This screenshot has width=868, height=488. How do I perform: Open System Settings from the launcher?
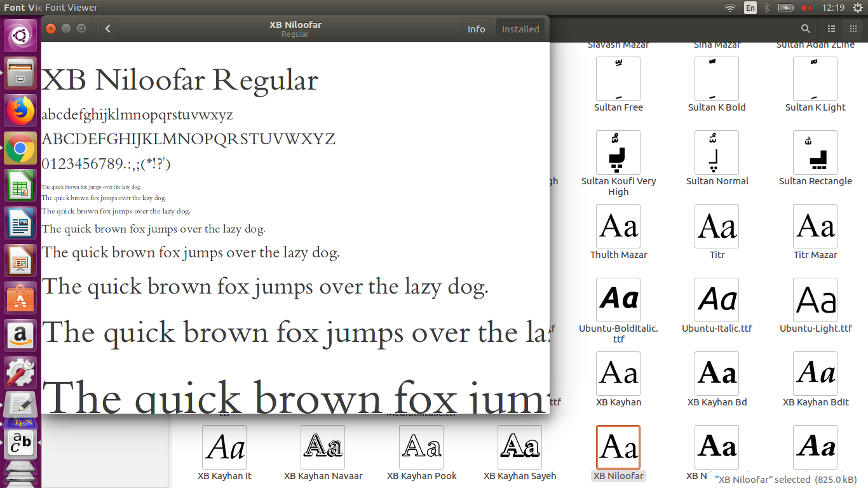[x=21, y=374]
